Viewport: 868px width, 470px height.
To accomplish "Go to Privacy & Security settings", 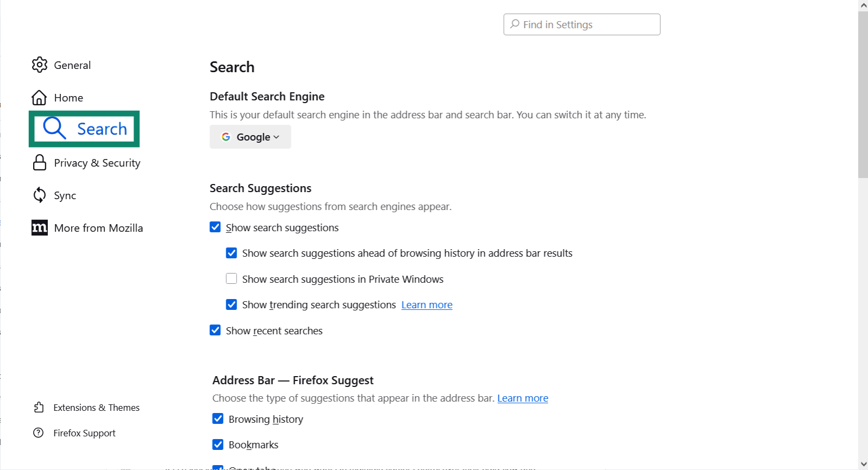I will click(x=96, y=162).
